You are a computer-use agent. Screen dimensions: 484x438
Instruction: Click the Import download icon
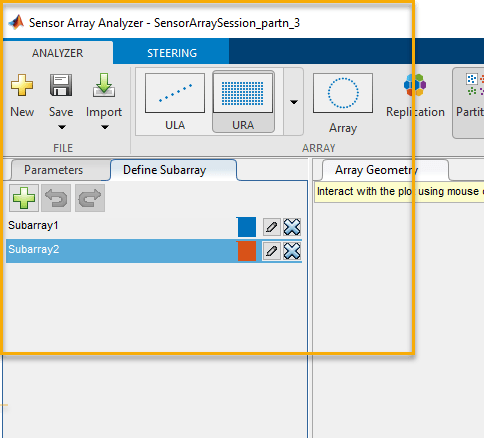(104, 85)
